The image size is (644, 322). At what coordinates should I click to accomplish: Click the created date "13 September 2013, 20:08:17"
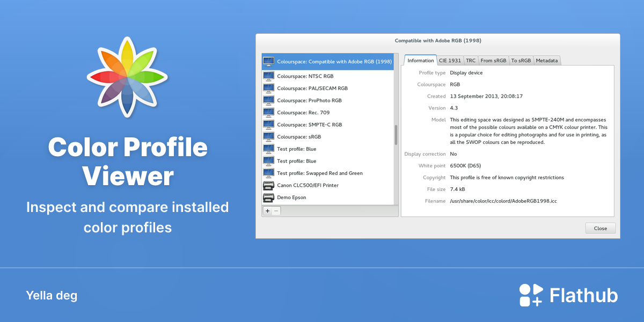(x=486, y=97)
